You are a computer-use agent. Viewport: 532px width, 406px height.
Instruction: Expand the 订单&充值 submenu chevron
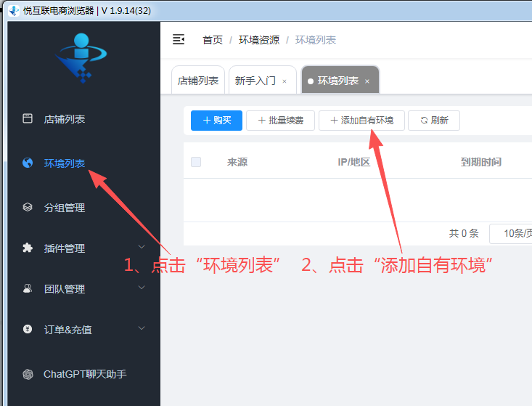(x=142, y=328)
